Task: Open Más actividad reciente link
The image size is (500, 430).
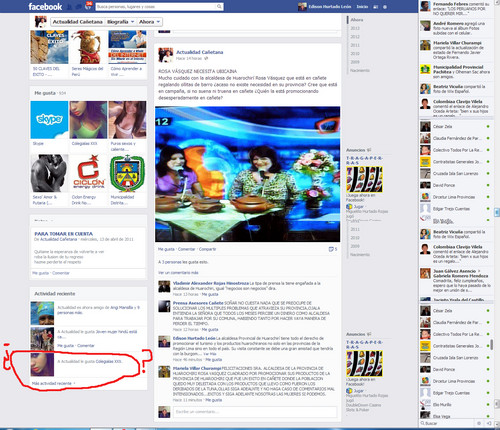Action: point(52,383)
